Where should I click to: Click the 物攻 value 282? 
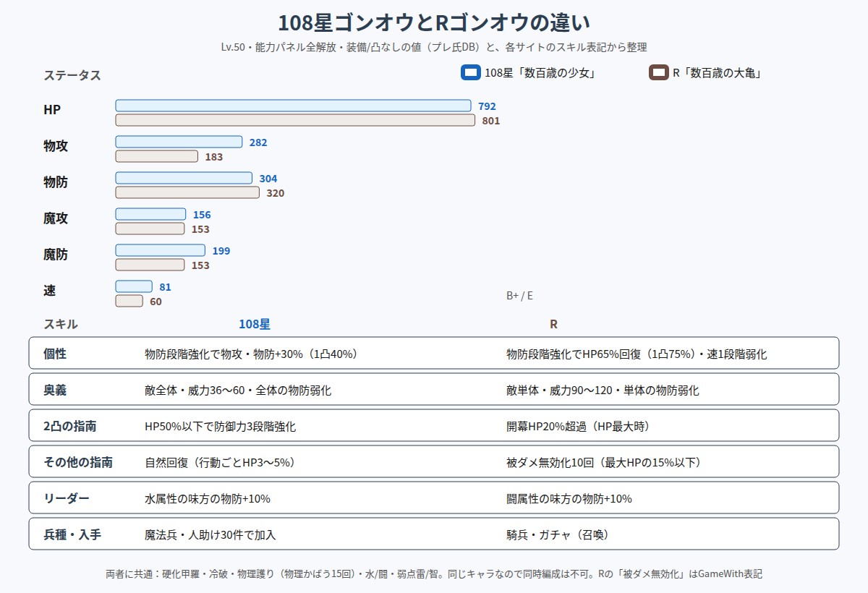point(258,142)
